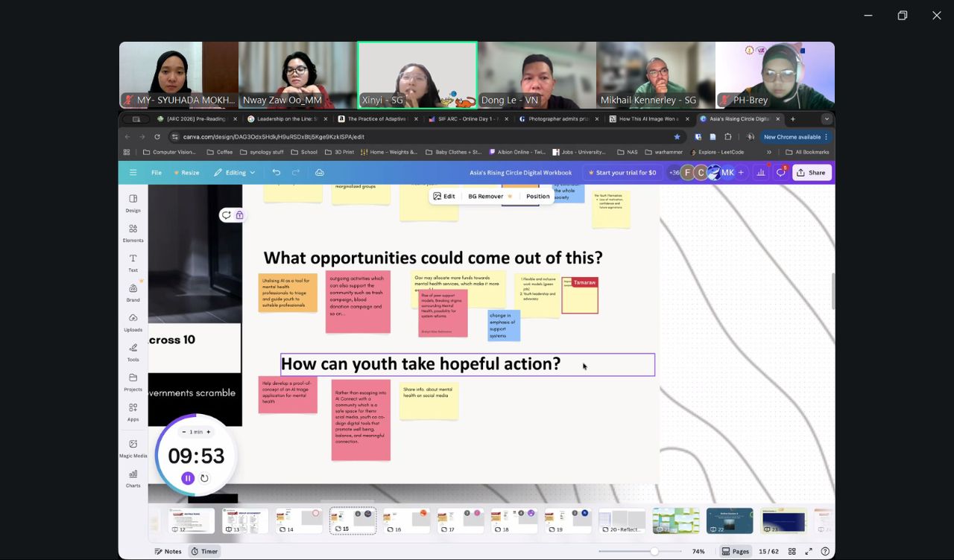Open the Elements panel
Viewport: 954px width, 560px height.
[133, 232]
